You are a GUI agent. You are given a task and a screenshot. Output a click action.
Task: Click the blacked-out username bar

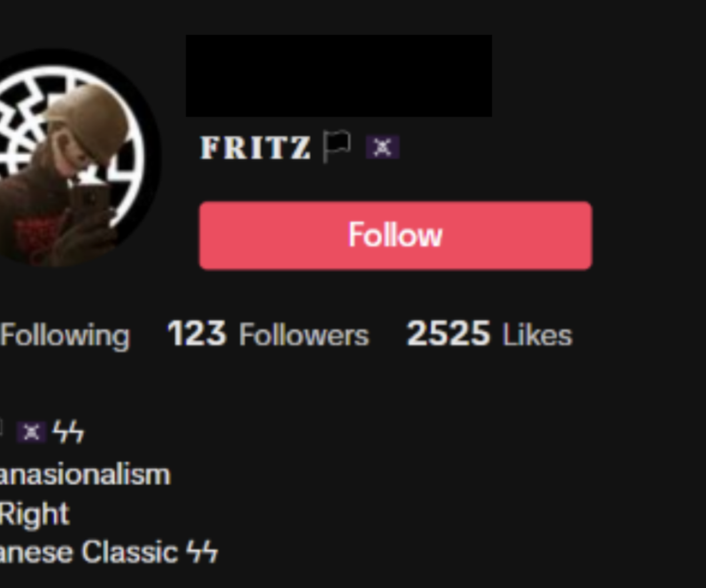click(x=339, y=75)
